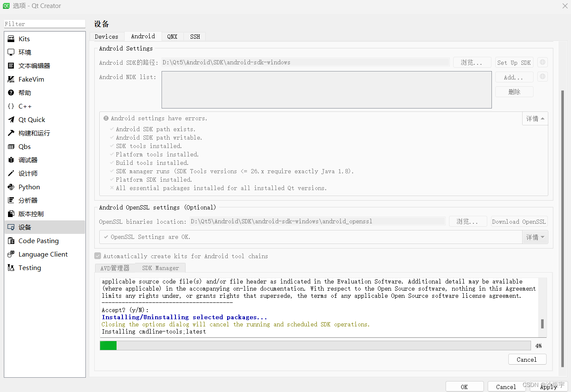Image resolution: width=571 pixels, height=392 pixels.
Task: Select the Kits category icon
Action: point(11,39)
